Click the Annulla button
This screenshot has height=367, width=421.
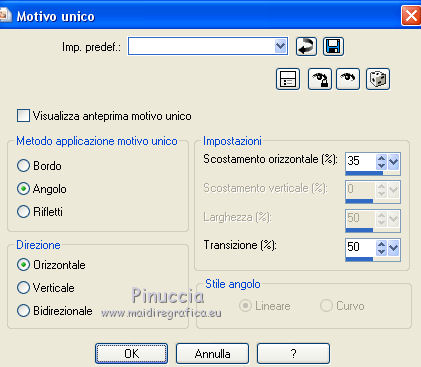pos(212,353)
